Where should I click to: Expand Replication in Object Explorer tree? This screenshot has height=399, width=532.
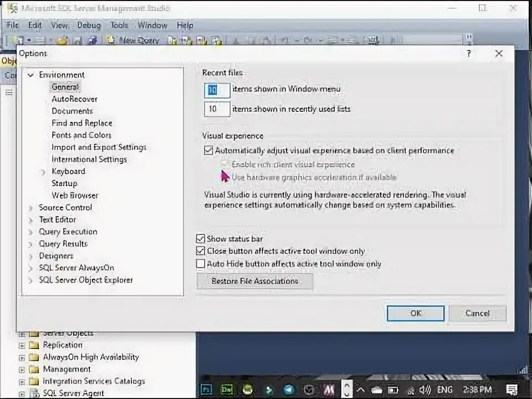[x=22, y=345]
